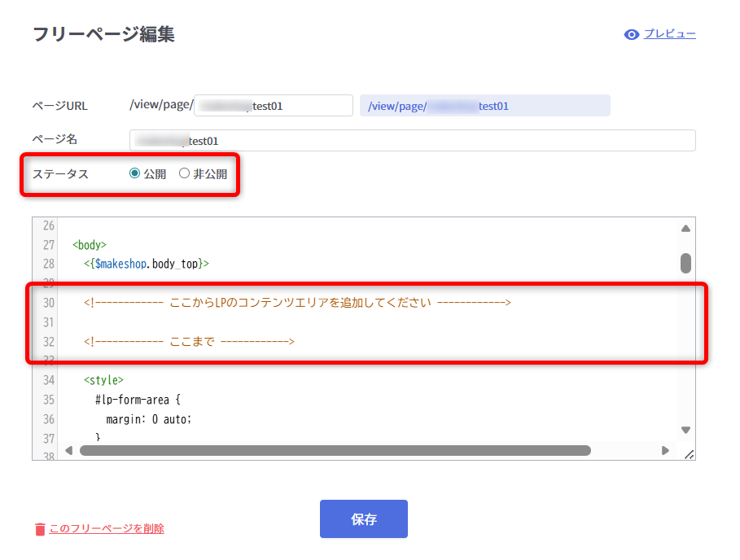Click the scroll up arrow in code editor

(685, 229)
